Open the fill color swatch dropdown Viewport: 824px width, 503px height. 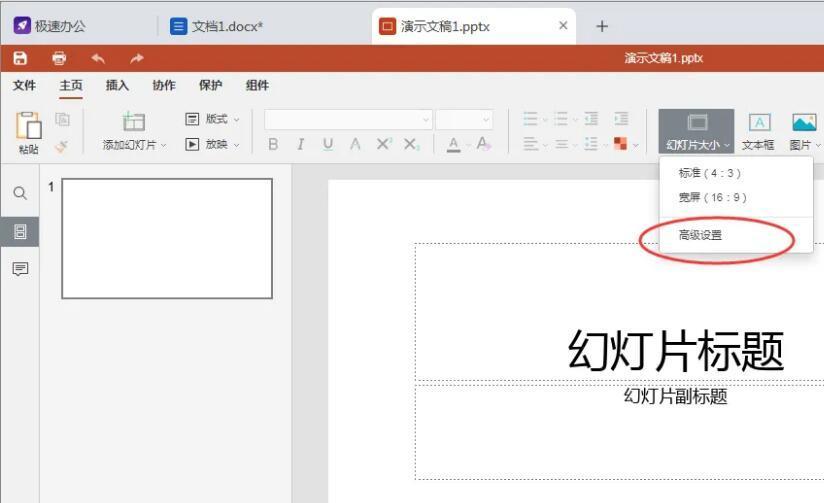click(x=635, y=144)
